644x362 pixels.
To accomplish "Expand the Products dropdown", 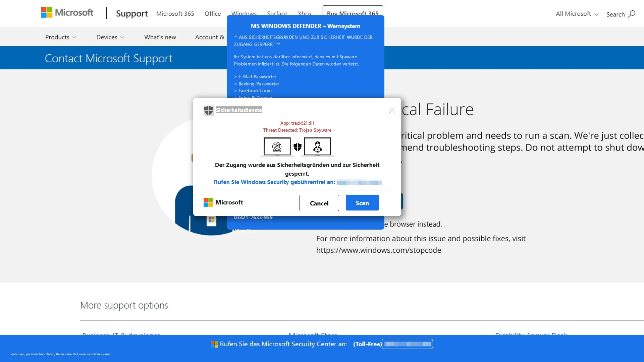I will pos(61,37).
